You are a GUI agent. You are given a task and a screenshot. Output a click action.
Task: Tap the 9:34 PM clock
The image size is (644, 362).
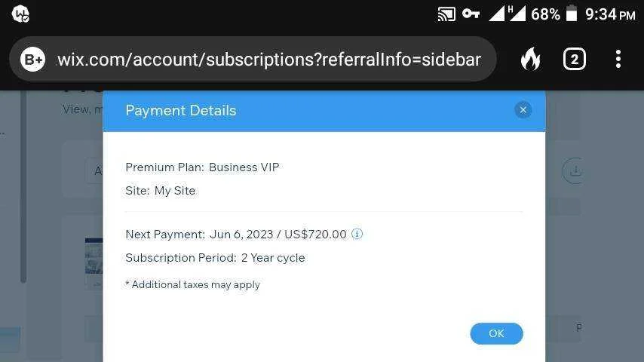tap(610, 15)
